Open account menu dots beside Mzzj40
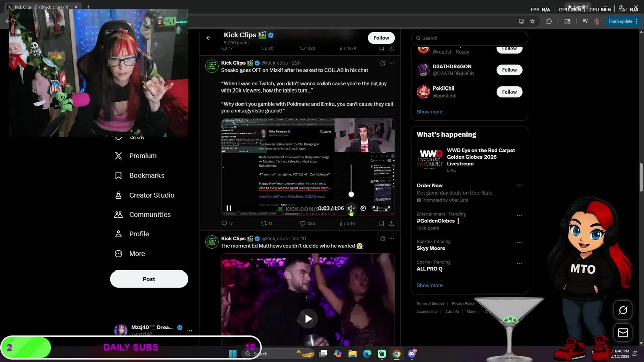 [x=190, y=331]
